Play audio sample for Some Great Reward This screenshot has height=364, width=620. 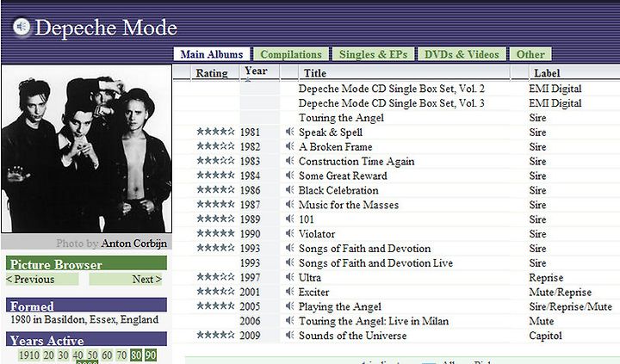tap(290, 175)
